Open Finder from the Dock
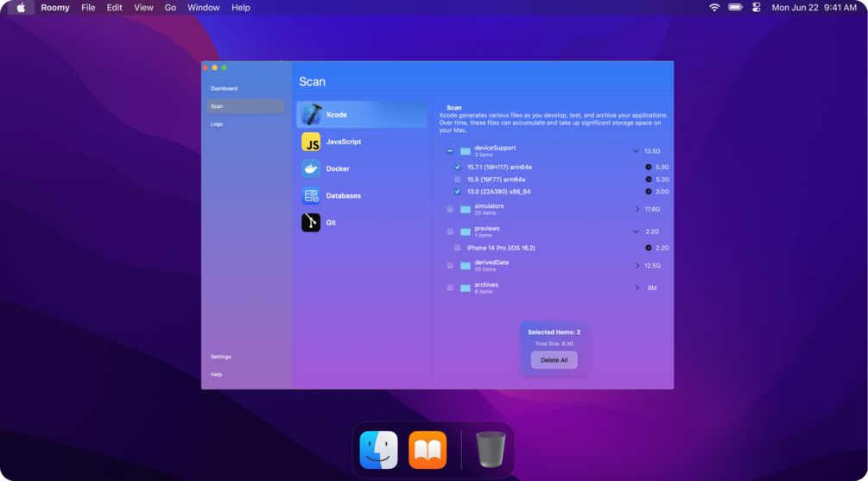Viewport: 868px width, 481px height. (x=378, y=450)
